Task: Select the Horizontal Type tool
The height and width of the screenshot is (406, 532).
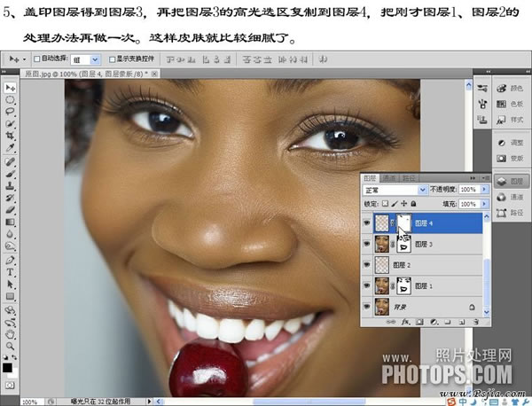Action: pyautogui.click(x=10, y=272)
